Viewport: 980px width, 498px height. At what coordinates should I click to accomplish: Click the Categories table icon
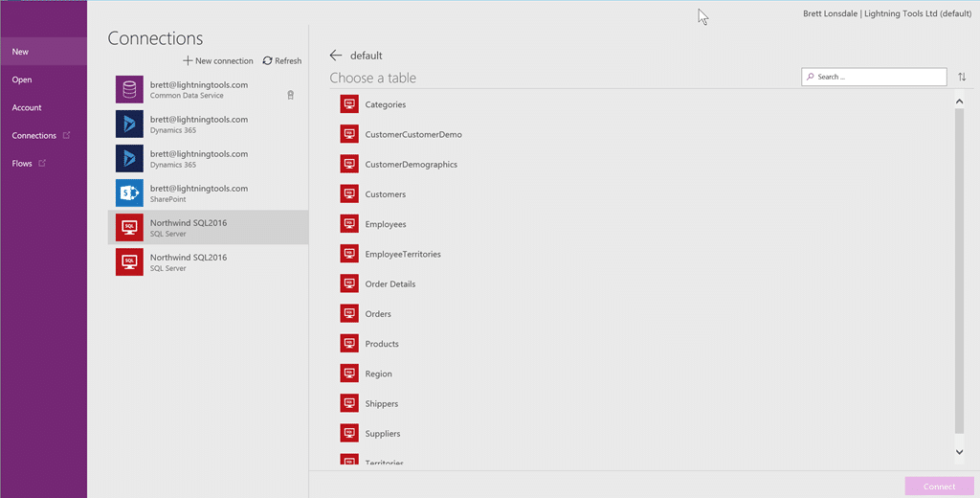click(349, 104)
